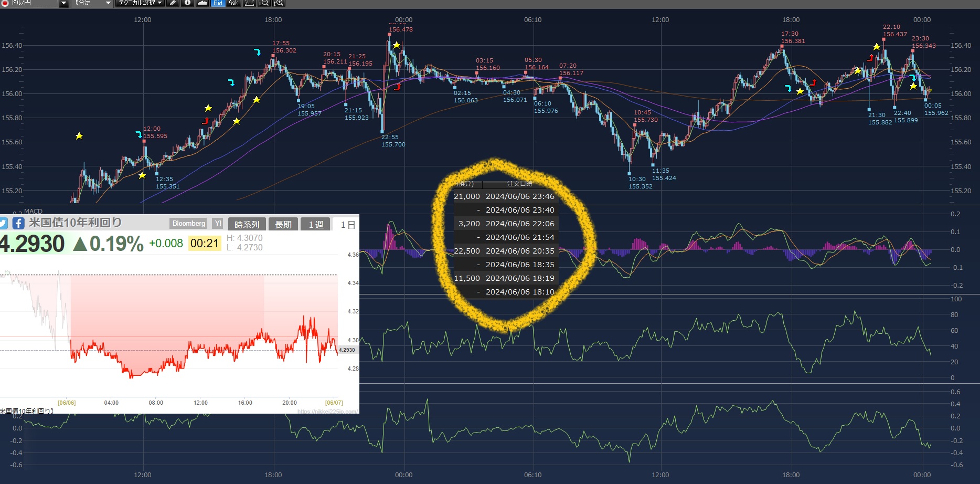The image size is (980, 484).
Task: Click the 注文日時 column header
Action: pyautogui.click(x=519, y=184)
